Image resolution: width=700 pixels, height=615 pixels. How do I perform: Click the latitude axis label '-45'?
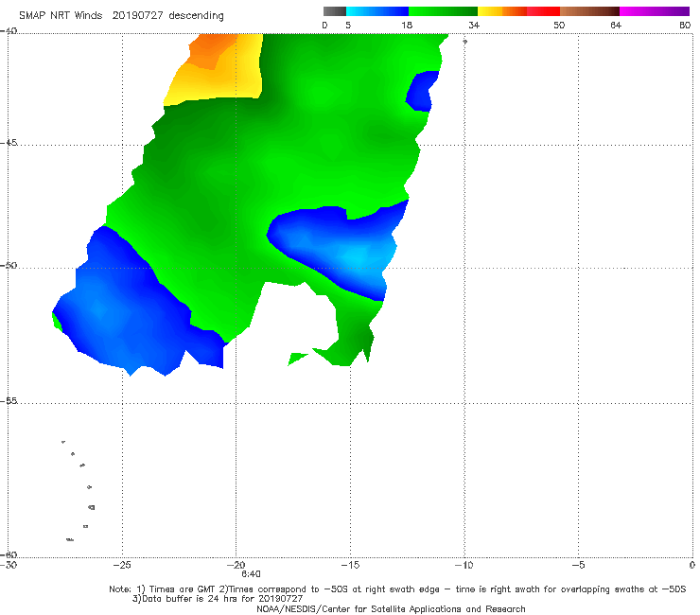tap(9, 143)
